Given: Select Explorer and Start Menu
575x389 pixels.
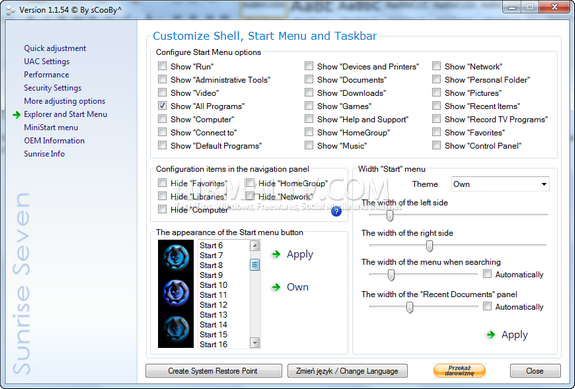Looking at the screenshot, I should (x=65, y=114).
